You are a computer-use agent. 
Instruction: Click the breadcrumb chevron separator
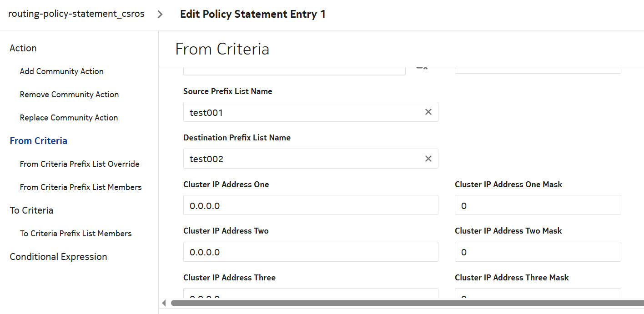coord(160,14)
